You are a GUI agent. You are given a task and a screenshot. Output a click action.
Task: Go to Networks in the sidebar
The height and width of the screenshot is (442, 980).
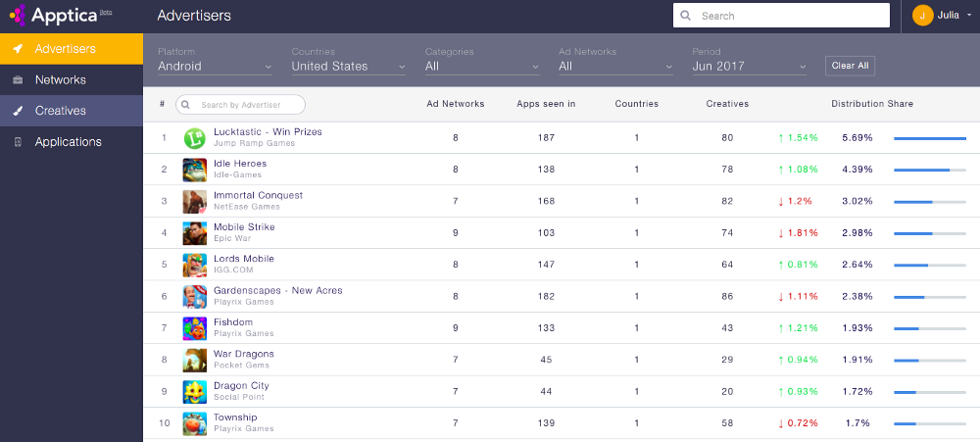pos(72,80)
